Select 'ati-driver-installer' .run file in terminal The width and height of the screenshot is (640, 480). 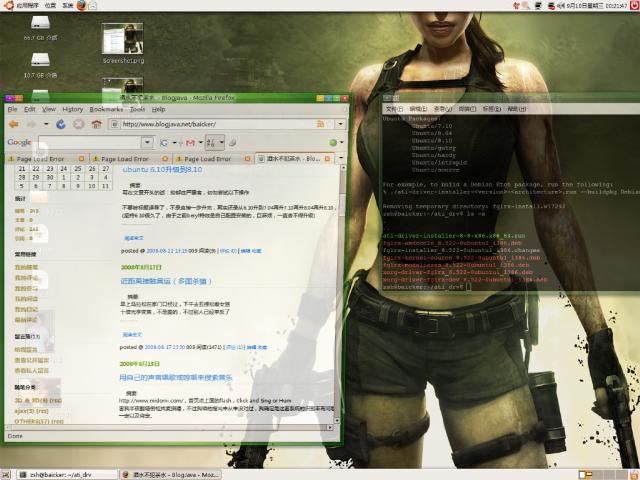tap(454, 236)
